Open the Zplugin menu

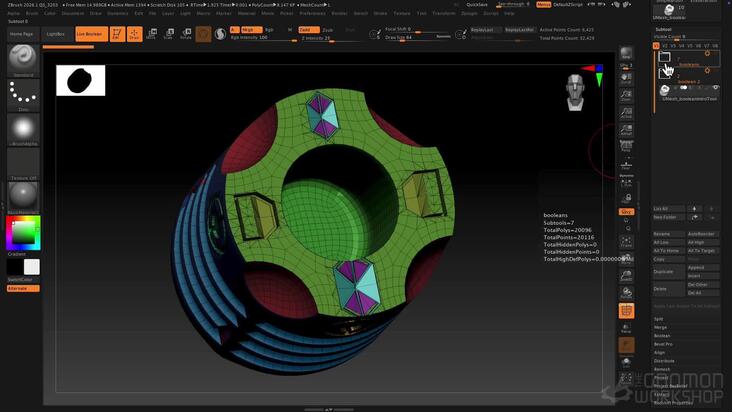(469, 14)
